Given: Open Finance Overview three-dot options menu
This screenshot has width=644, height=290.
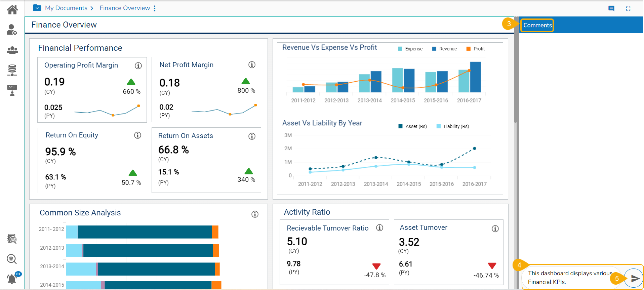Looking at the screenshot, I should tap(155, 8).
